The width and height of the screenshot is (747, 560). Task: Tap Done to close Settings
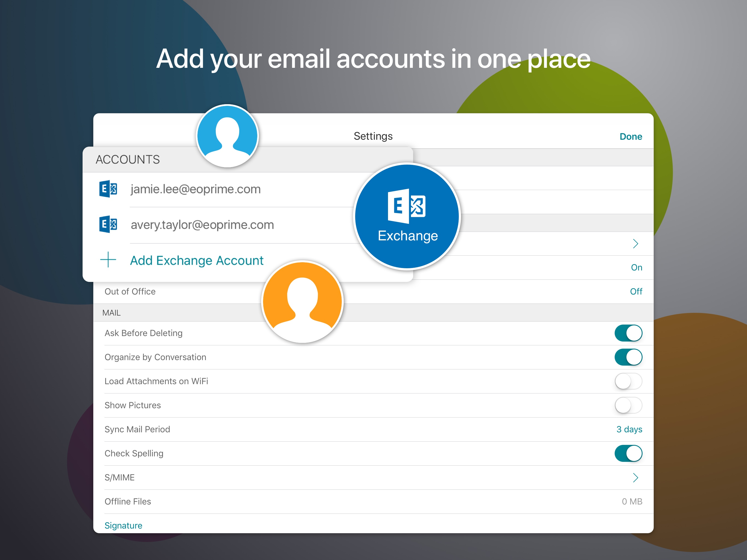coord(631,136)
